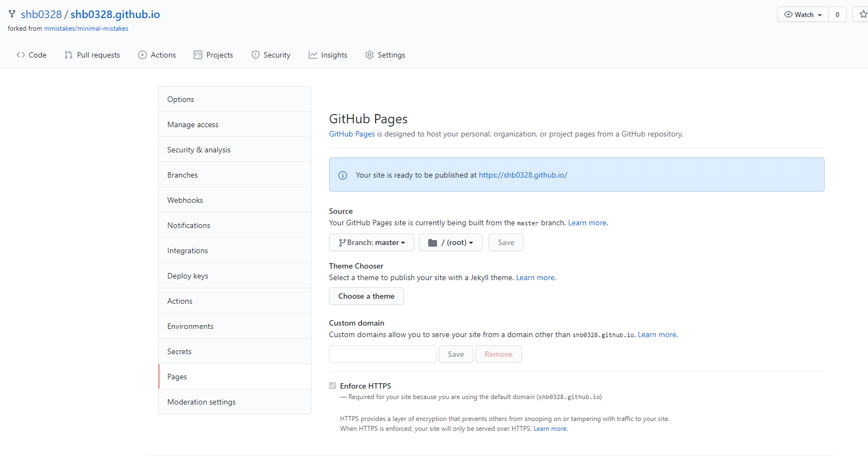
Task: Switch to the Actions repository tab
Action: pyautogui.click(x=157, y=55)
